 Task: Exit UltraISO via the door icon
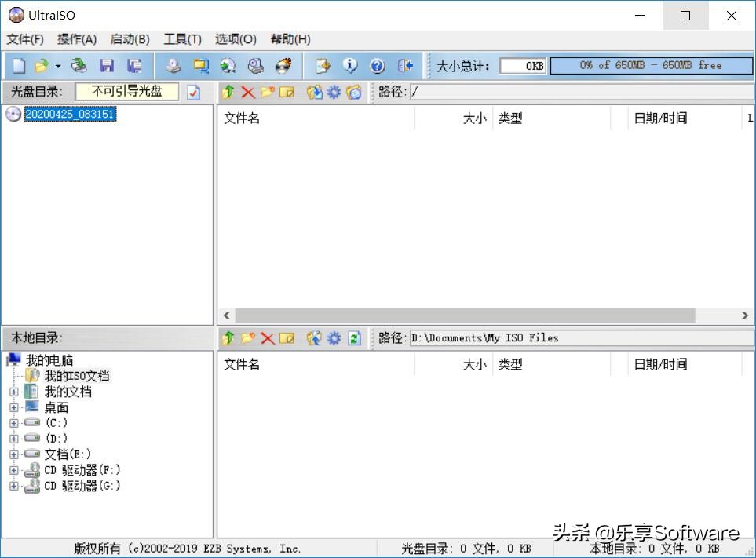(406, 65)
